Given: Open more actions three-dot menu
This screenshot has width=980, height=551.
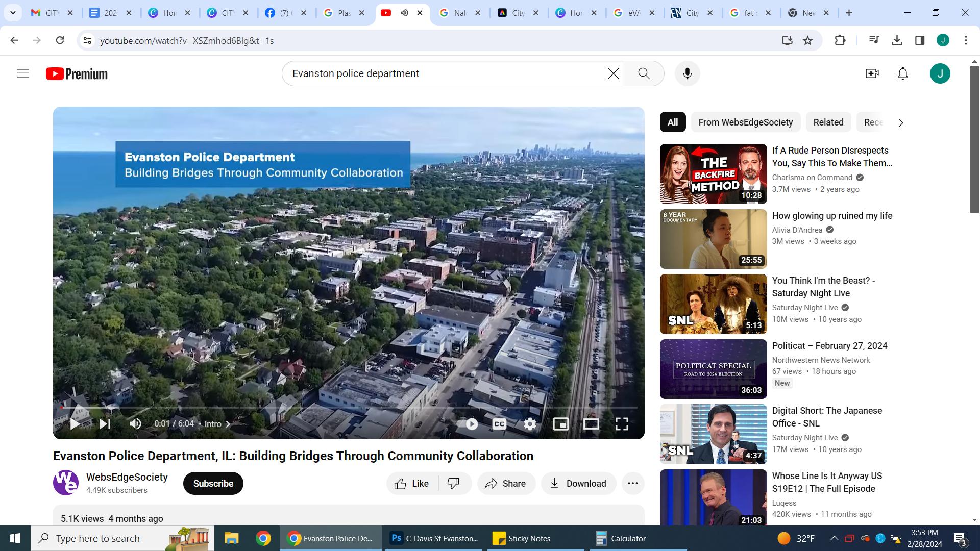Looking at the screenshot, I should pos(632,483).
